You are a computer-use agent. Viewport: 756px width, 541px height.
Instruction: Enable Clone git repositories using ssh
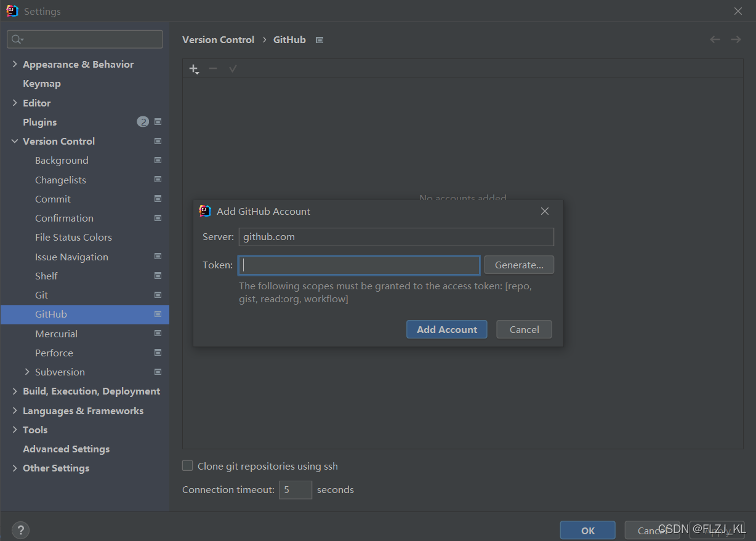[188, 466]
